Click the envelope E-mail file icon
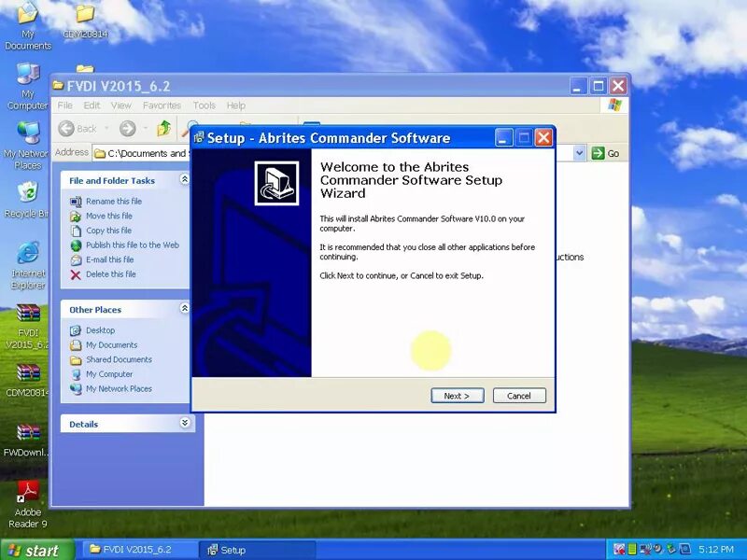Screen dimensions: 747x560 pyautogui.click(x=76, y=260)
